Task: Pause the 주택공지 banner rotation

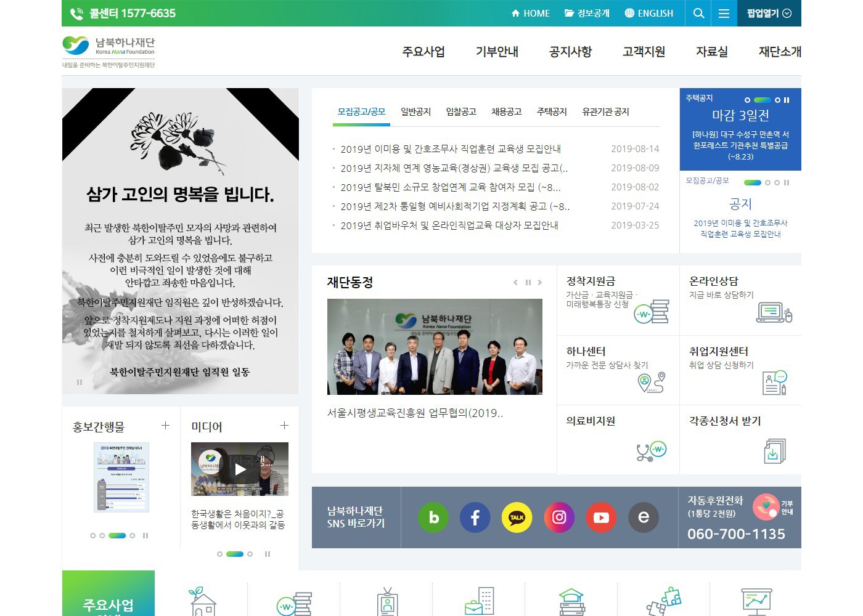Action: (x=787, y=100)
